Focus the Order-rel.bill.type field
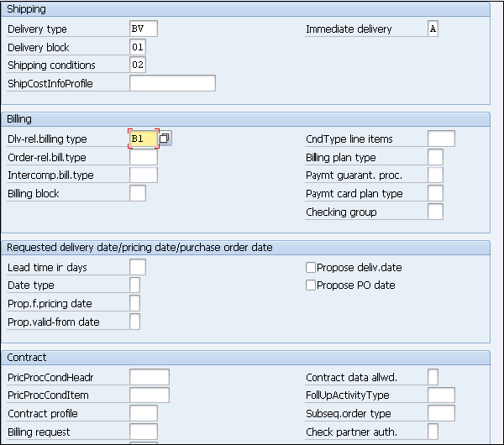This screenshot has height=445, width=504. (x=143, y=157)
